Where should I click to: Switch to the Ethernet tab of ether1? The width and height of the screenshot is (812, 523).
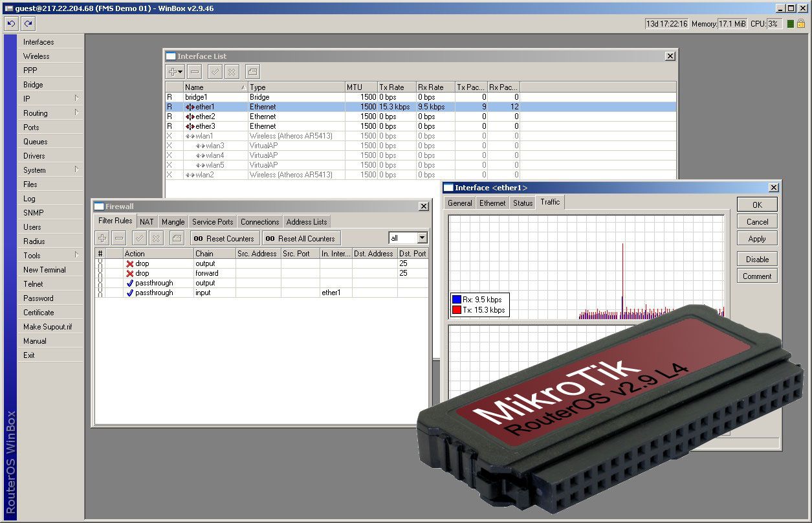492,203
